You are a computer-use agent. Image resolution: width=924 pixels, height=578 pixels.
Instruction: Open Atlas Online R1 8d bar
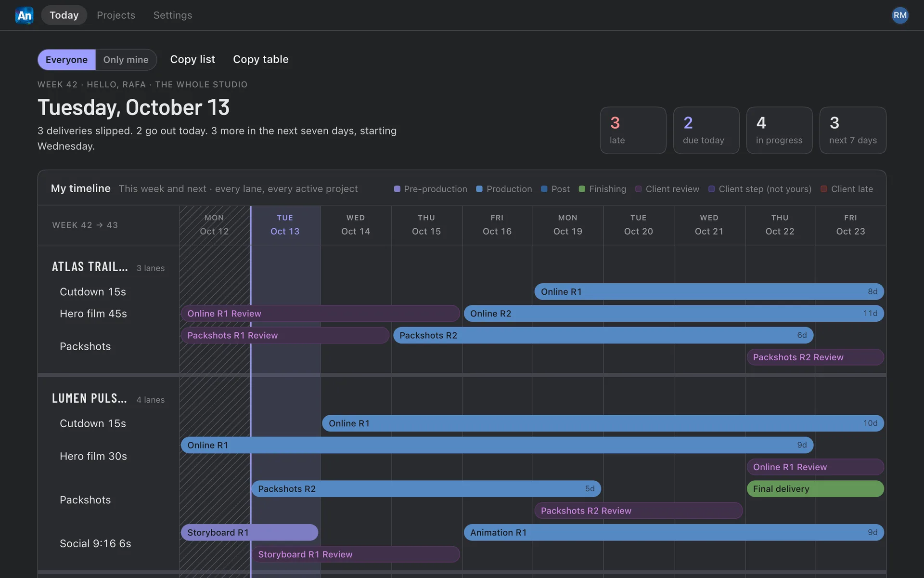(x=709, y=291)
